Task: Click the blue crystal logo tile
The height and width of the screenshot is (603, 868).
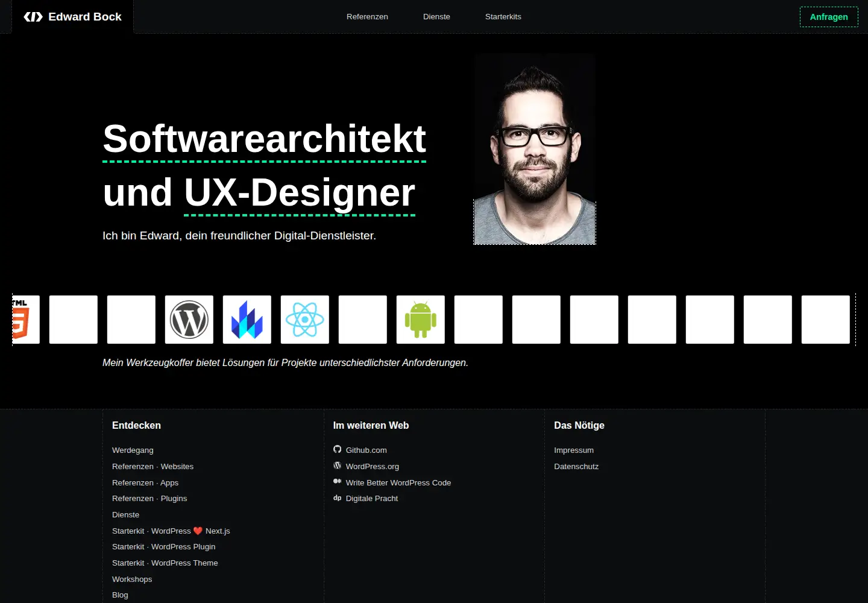Action: click(247, 320)
